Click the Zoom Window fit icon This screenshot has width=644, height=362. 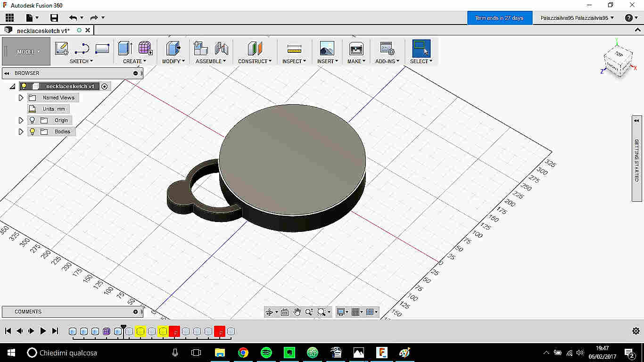pyautogui.click(x=322, y=312)
